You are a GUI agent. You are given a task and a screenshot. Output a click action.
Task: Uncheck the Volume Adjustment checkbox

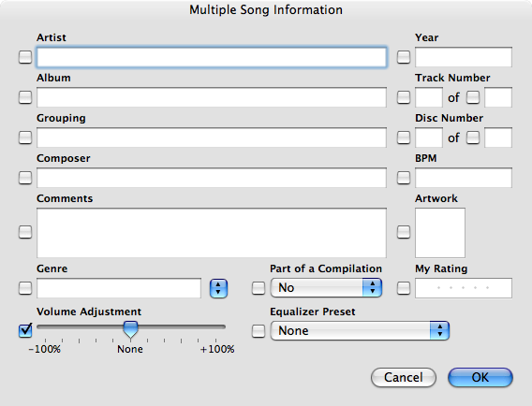click(x=25, y=330)
